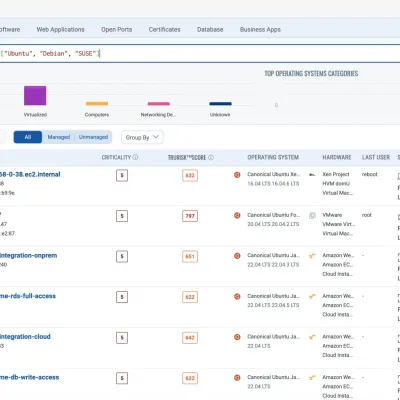This screenshot has width=400, height=400.
Task: Open the Group By dropdown
Action: 142,137
